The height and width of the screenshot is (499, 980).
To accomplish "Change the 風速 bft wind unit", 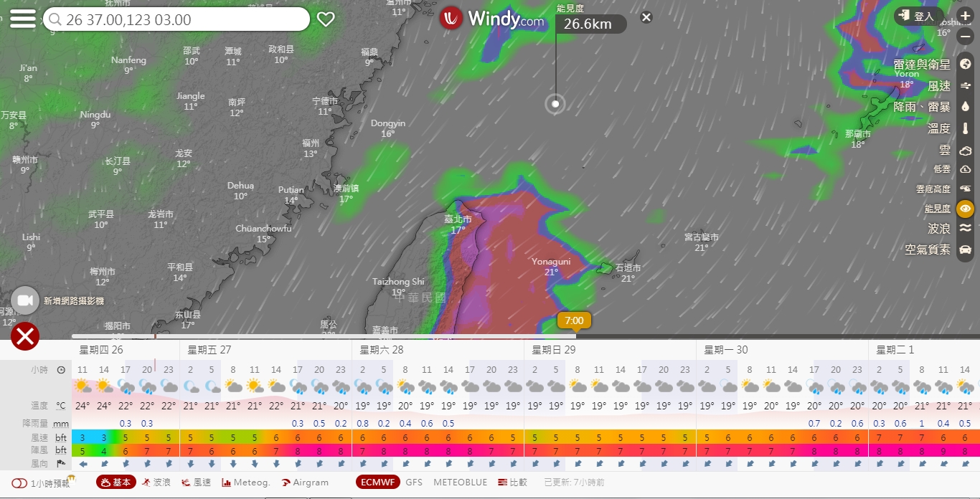I will click(x=61, y=437).
